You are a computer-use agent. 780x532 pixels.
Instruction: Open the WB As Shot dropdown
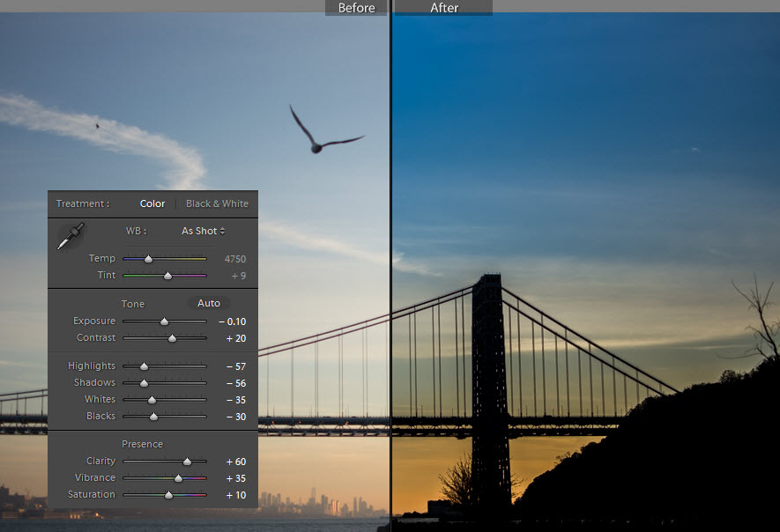coord(203,231)
